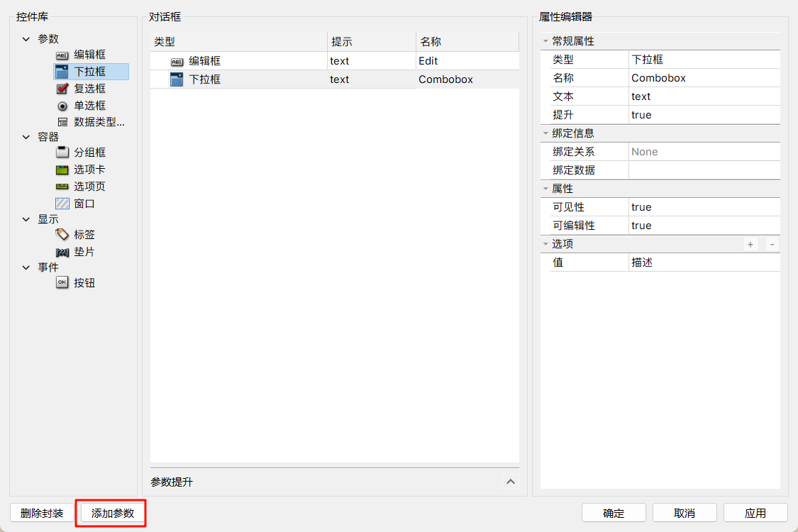798x532 pixels.
Task: Select the 编辑框 row in dialog list
Action: coord(204,61)
